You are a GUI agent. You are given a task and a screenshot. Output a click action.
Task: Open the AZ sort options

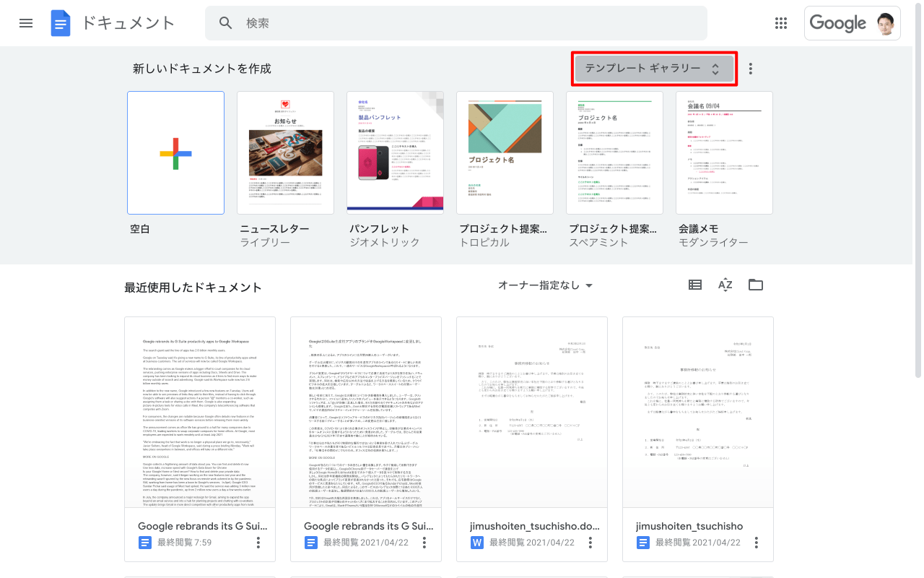tap(725, 285)
